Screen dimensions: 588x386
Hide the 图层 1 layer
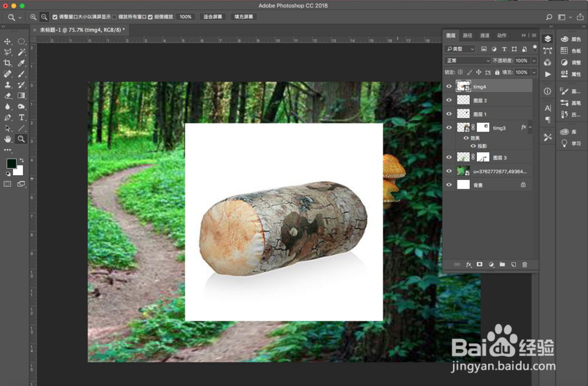coord(449,114)
